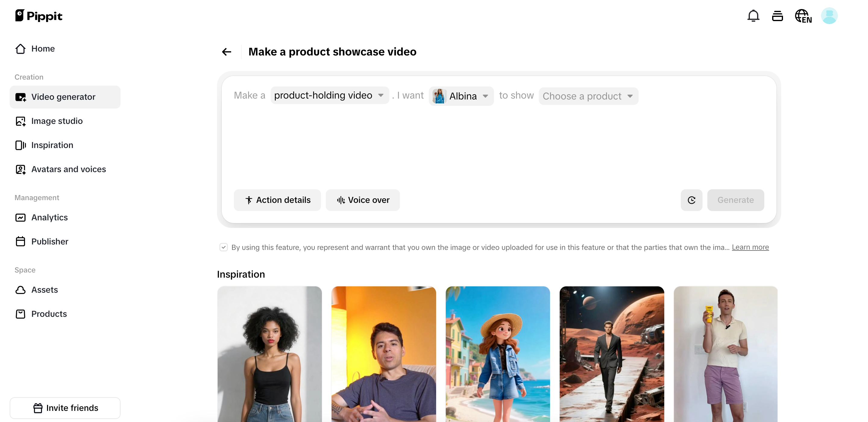This screenshot has width=868, height=422.
Task: Go back with the arrow near the title
Action: tap(226, 52)
